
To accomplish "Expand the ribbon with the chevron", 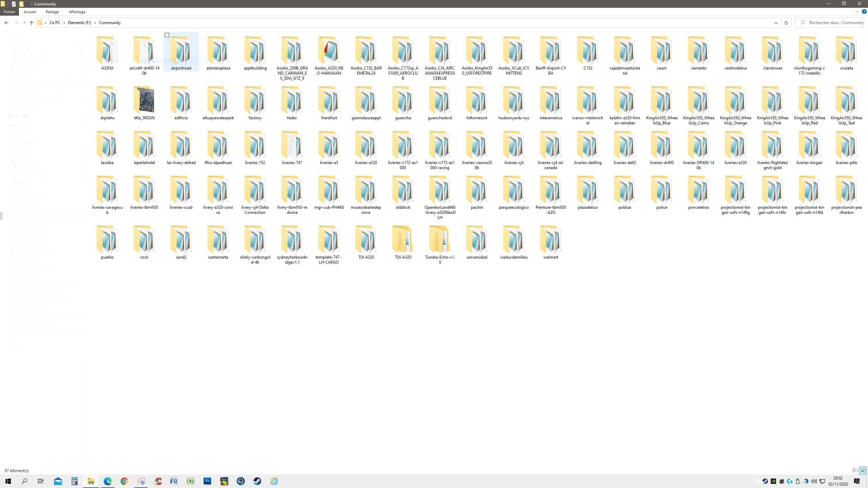I will coord(857,12).
